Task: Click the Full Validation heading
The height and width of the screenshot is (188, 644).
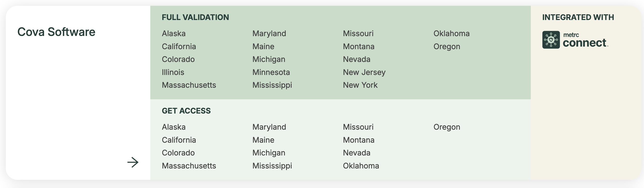Action: pyautogui.click(x=195, y=17)
